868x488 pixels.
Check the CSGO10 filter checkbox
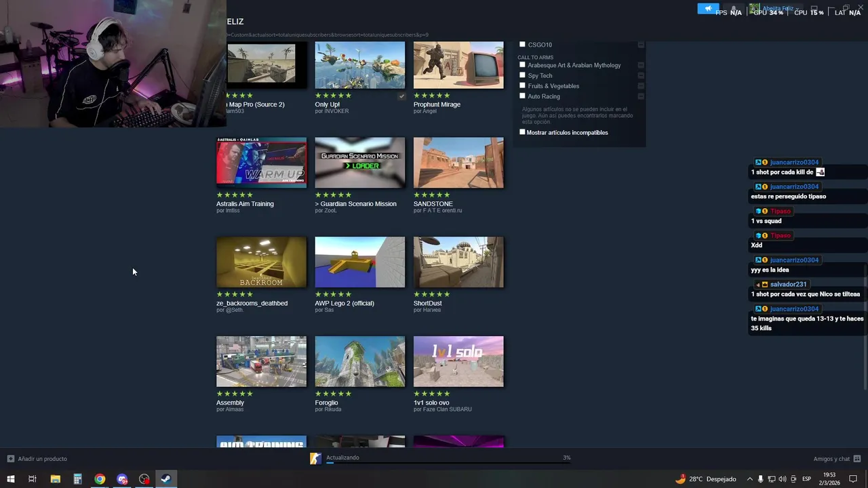(x=522, y=44)
